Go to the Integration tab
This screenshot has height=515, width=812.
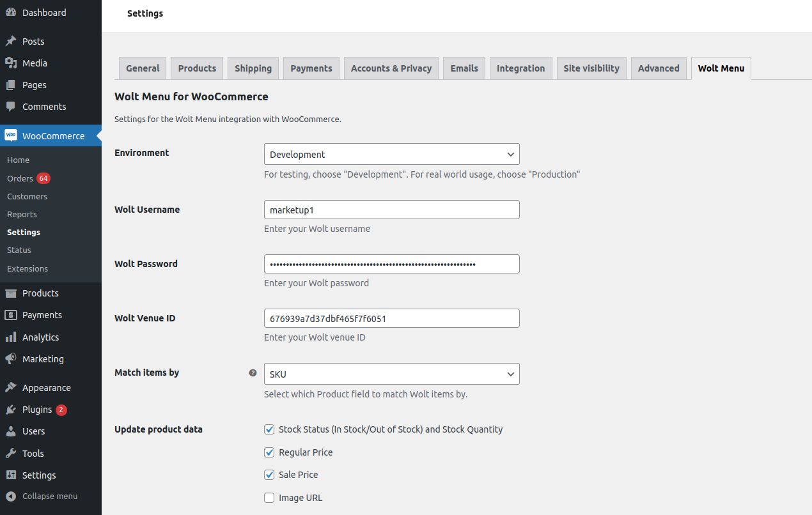(521, 68)
